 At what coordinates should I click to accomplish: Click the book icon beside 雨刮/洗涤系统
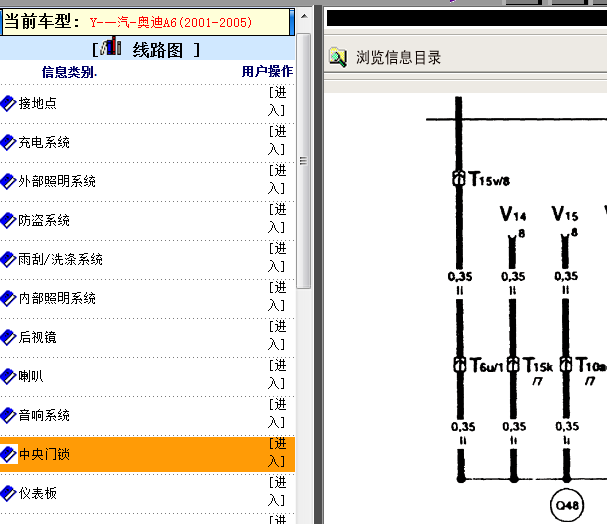[x=8, y=259]
